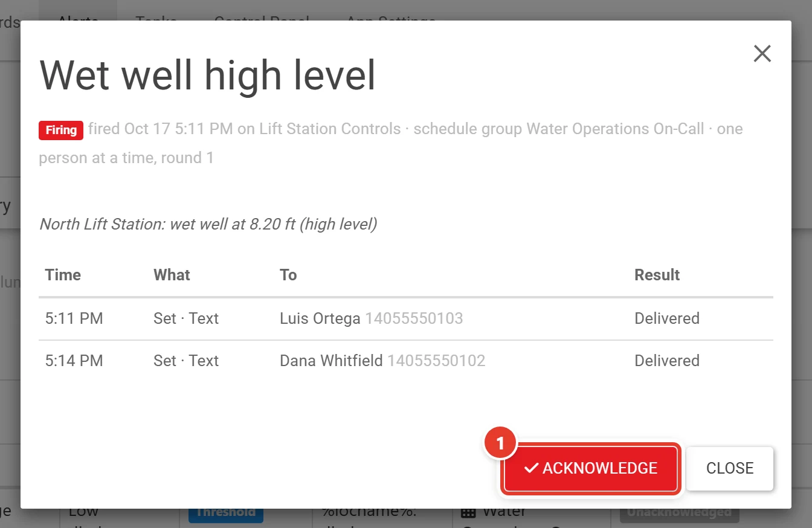Click Set · Text in the 5:11 PM row
Screen dimensions: 812x528
(x=186, y=318)
